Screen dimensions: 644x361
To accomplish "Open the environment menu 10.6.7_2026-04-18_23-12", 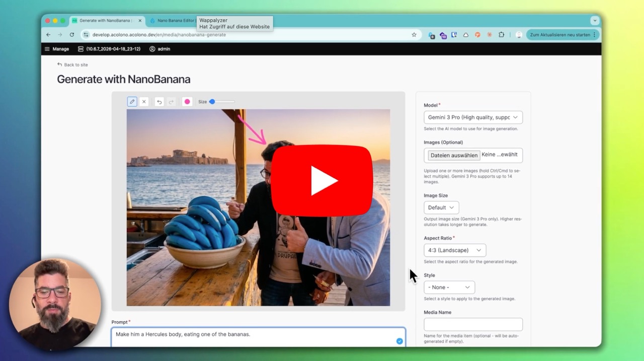I will [109, 49].
